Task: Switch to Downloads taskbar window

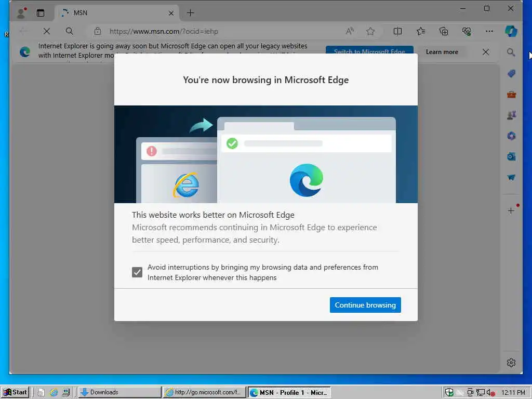Action: pyautogui.click(x=120, y=392)
